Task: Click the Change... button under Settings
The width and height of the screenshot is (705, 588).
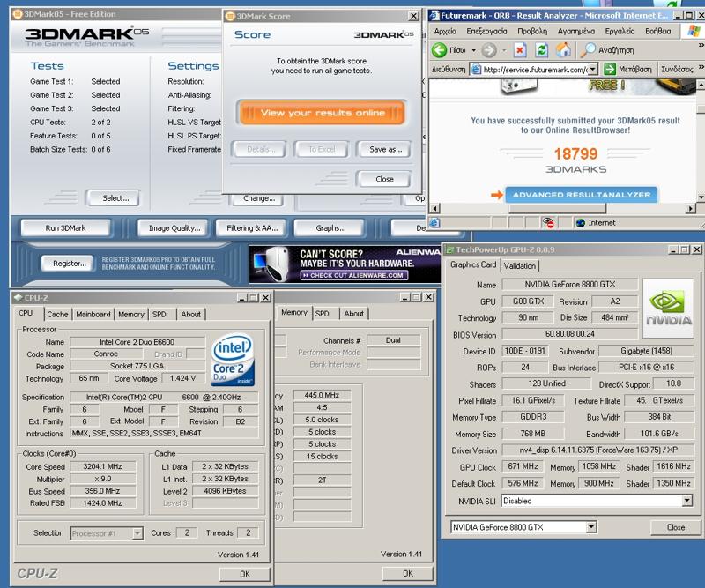Action: click(x=259, y=198)
